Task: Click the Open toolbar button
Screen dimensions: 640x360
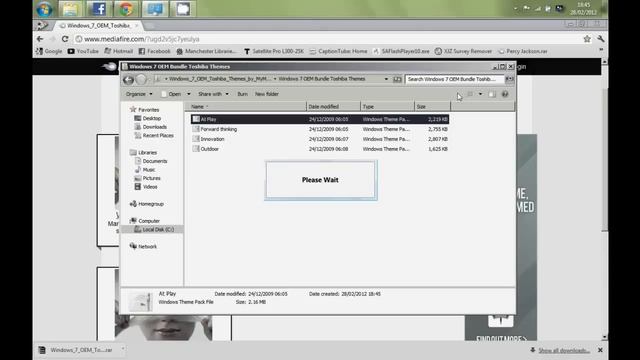Action: 171,94
